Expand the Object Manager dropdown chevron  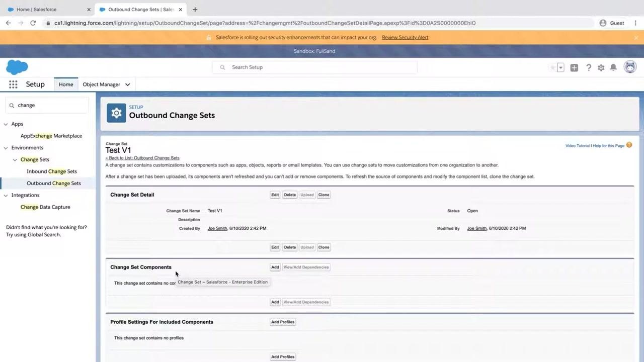tap(127, 84)
